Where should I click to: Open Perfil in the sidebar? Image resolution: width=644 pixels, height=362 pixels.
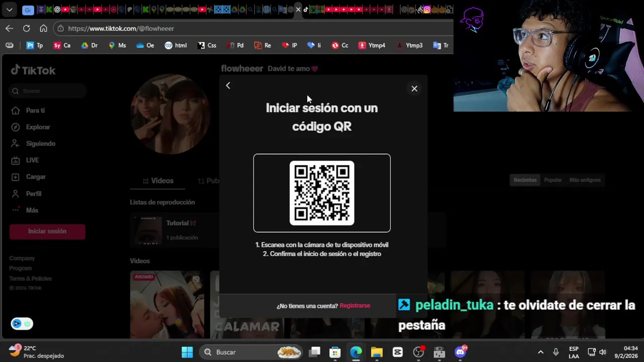(27, 194)
